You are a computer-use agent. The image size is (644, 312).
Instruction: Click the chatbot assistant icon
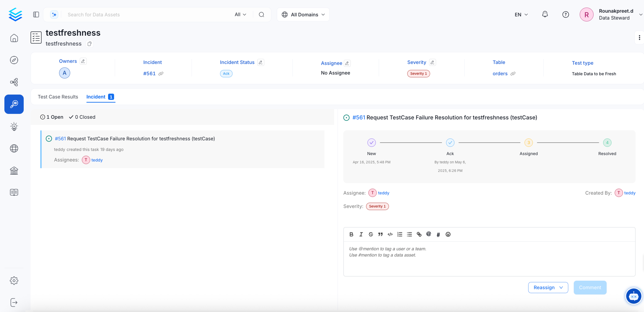tap(633, 296)
